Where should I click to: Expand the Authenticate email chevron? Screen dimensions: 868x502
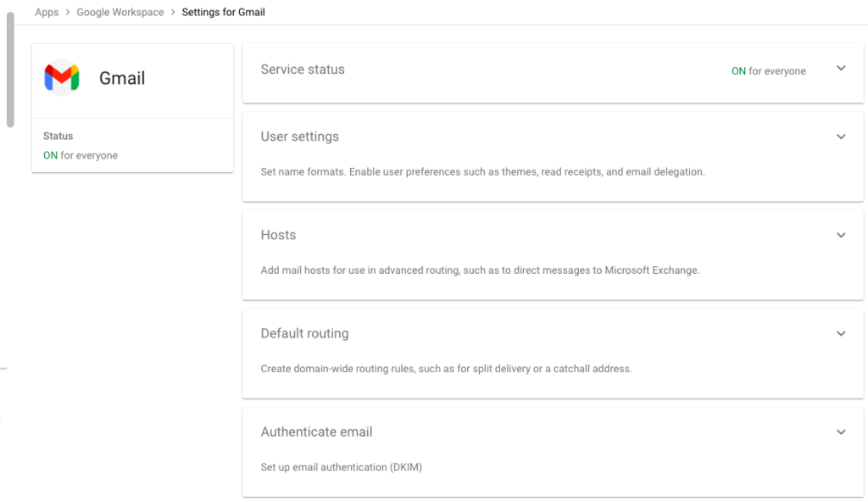click(841, 432)
